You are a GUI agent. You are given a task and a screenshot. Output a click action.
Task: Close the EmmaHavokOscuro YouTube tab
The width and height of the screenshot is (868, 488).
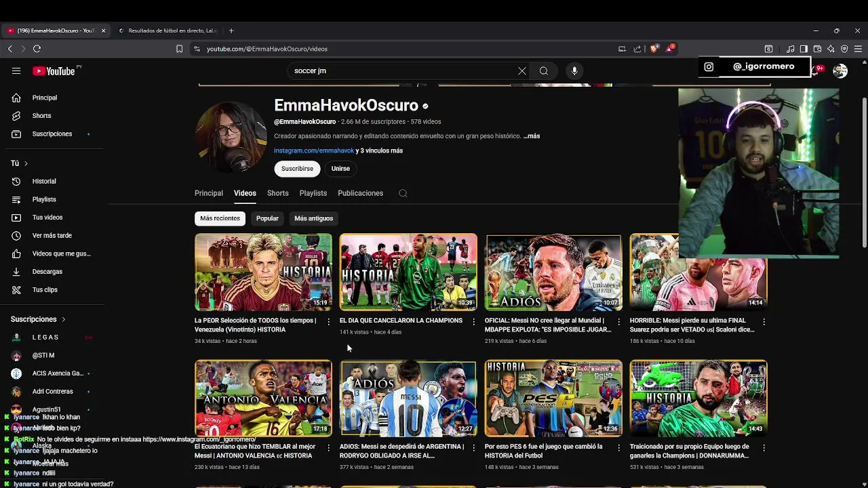point(104,30)
